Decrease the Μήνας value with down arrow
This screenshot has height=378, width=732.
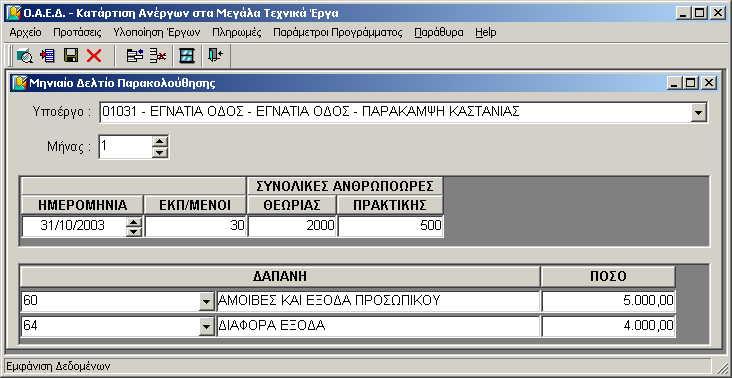[160, 152]
